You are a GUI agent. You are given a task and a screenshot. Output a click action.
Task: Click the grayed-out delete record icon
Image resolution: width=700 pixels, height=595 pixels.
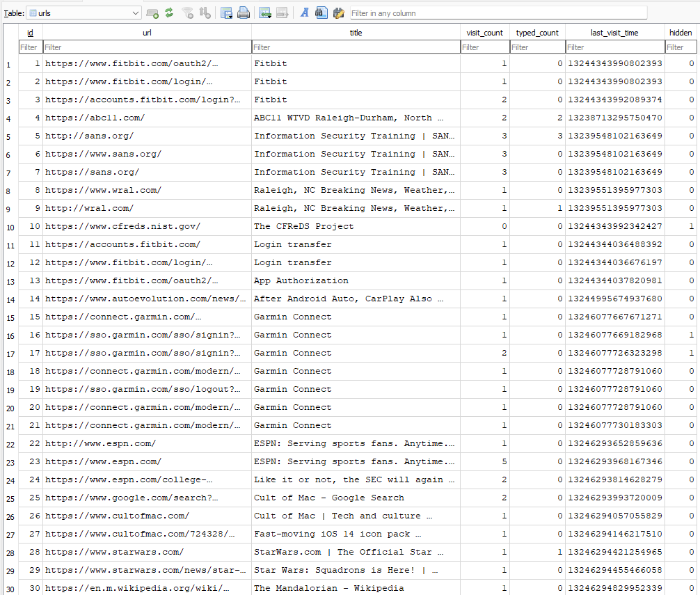click(x=282, y=13)
